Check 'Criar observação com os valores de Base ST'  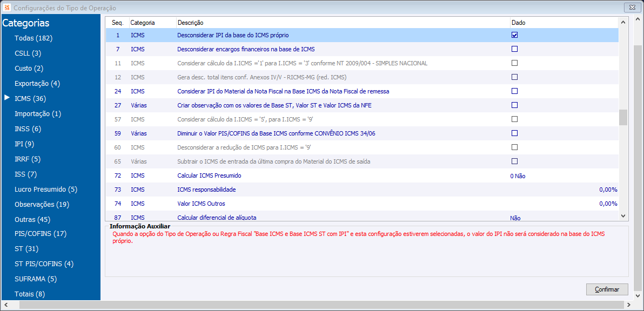click(514, 105)
